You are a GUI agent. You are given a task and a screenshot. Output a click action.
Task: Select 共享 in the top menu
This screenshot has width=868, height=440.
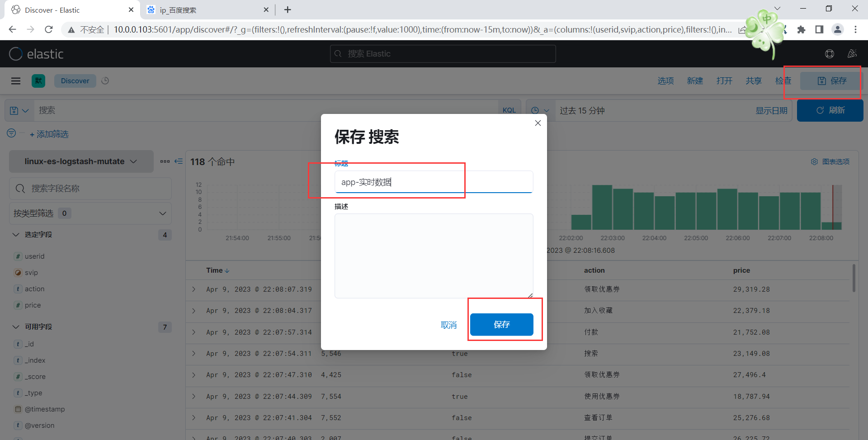(754, 80)
